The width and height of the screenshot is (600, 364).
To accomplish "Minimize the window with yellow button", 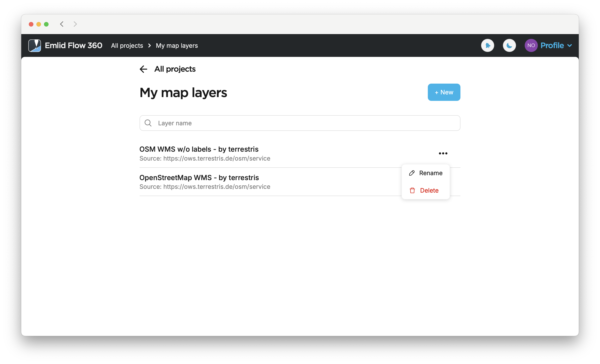I will (38, 24).
